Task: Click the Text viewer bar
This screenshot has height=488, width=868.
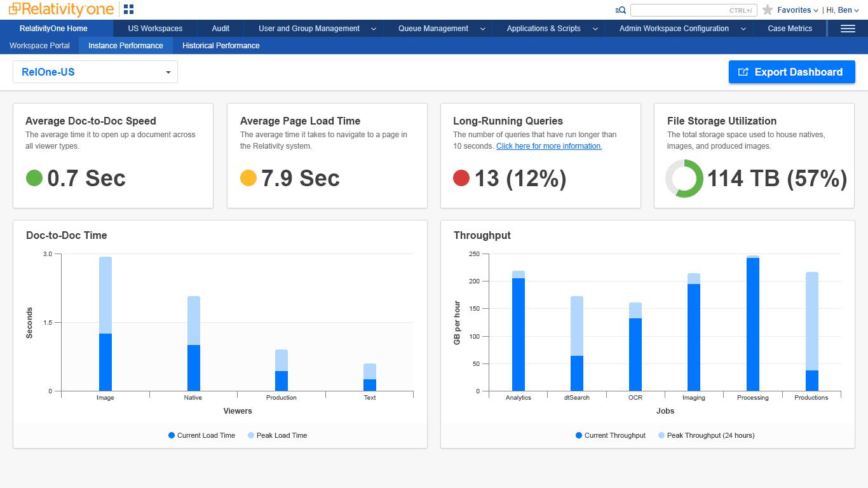Action: (370, 377)
